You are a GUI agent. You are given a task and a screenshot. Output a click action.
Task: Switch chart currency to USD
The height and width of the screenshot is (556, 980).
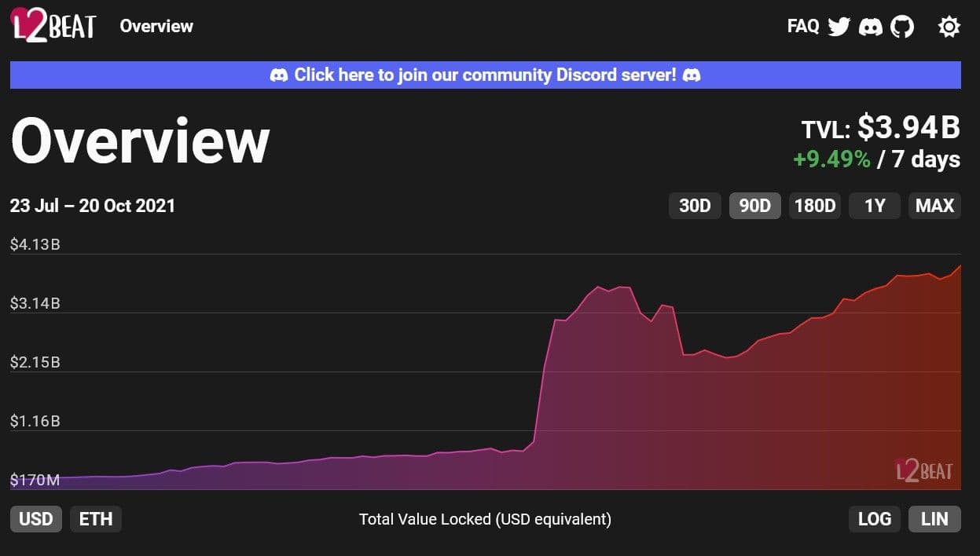tap(36, 519)
